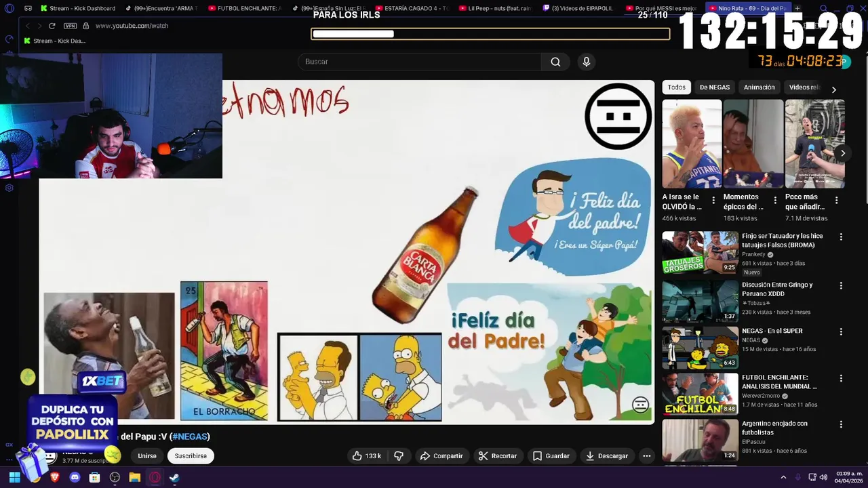Click the www.youtube.com/watch address bar
868x488 pixels.
(x=132, y=26)
